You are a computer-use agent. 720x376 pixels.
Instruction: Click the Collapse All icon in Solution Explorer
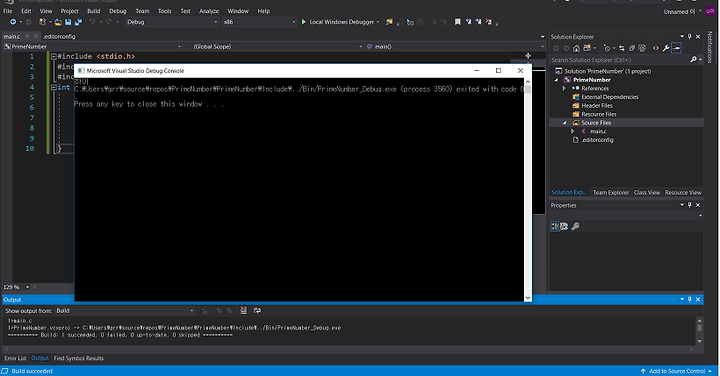pyautogui.click(x=632, y=48)
